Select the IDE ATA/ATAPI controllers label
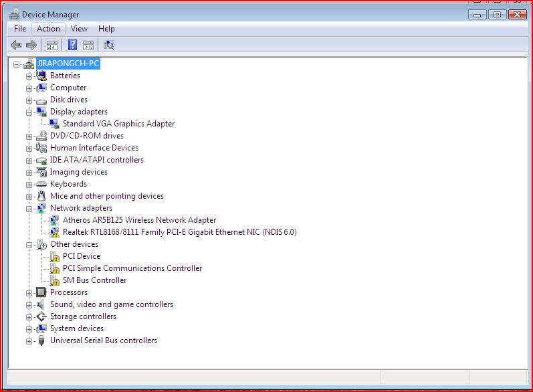Viewport: 533px width, 392px height. (96, 160)
